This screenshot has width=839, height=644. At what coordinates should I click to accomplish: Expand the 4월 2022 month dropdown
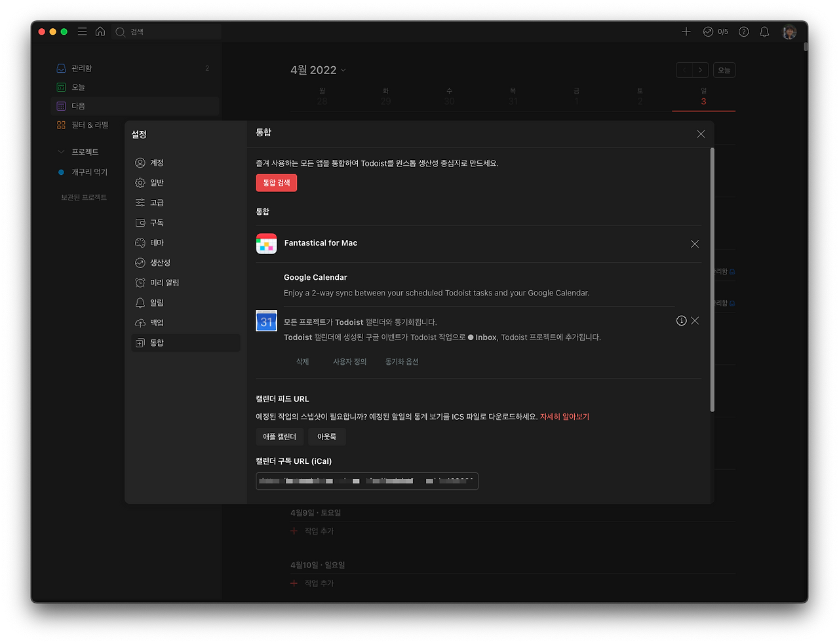point(318,70)
